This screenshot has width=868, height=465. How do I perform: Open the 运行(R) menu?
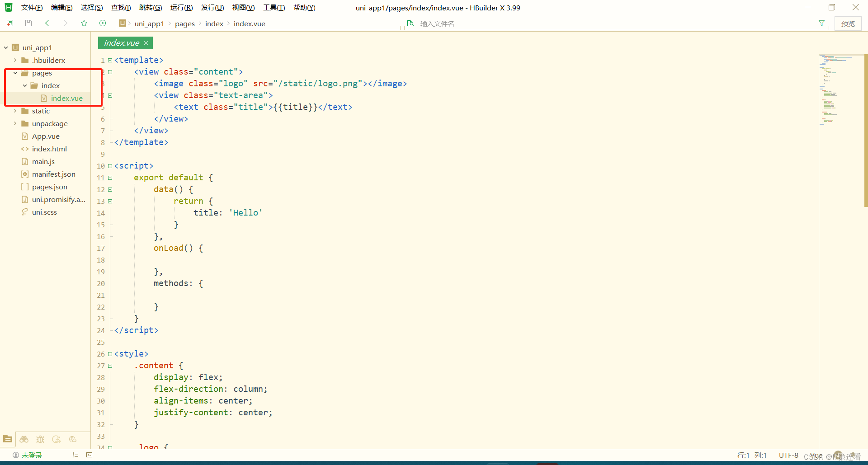click(x=182, y=8)
